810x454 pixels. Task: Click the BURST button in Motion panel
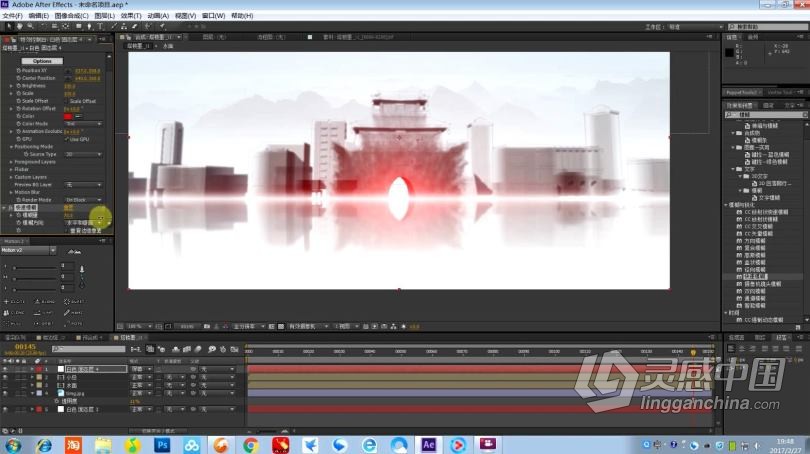73,302
